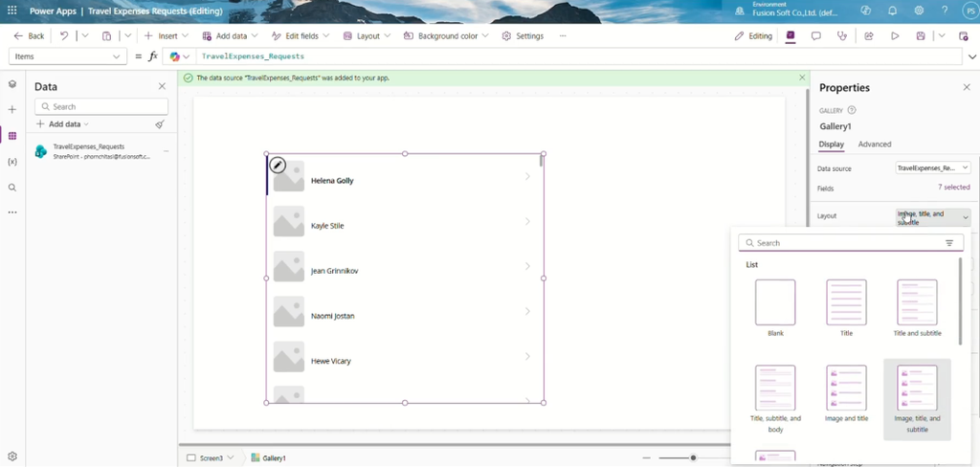Adjust the canvas zoom slider

pos(693,458)
